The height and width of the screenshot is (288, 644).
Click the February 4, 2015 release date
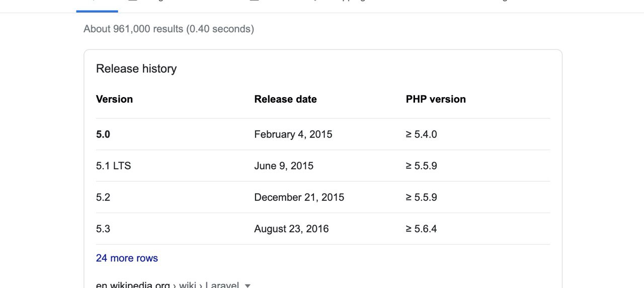(x=293, y=134)
